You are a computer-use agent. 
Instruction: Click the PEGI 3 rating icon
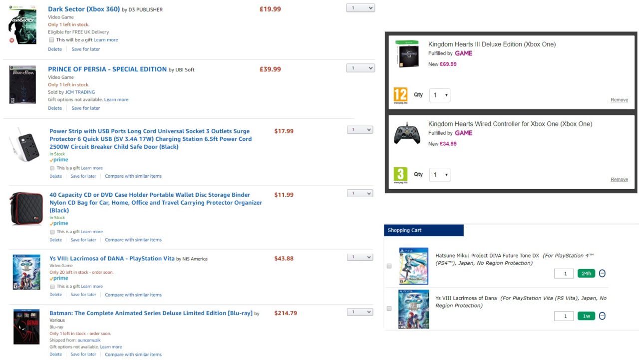click(x=400, y=175)
